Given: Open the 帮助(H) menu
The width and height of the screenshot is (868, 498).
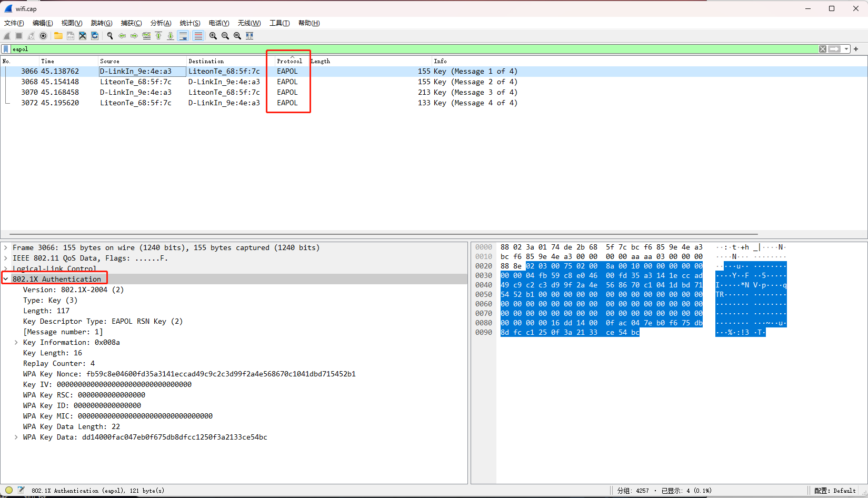Looking at the screenshot, I should click(309, 23).
